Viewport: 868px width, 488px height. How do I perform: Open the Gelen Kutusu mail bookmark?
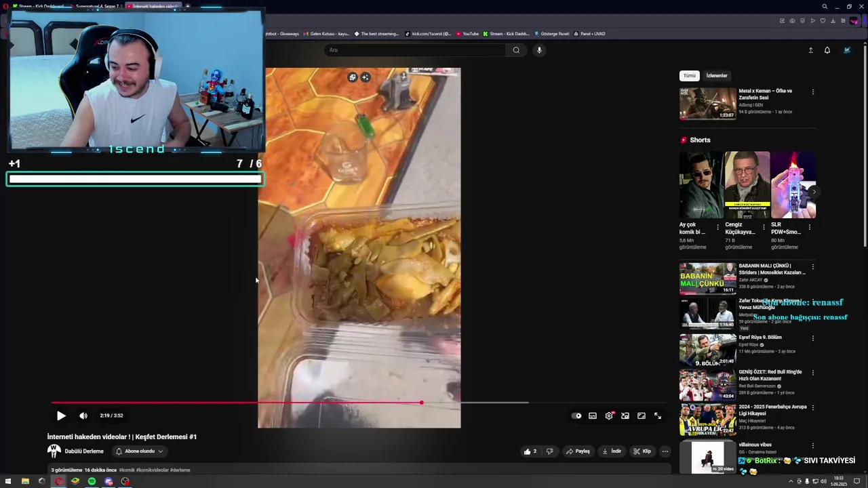click(x=326, y=34)
